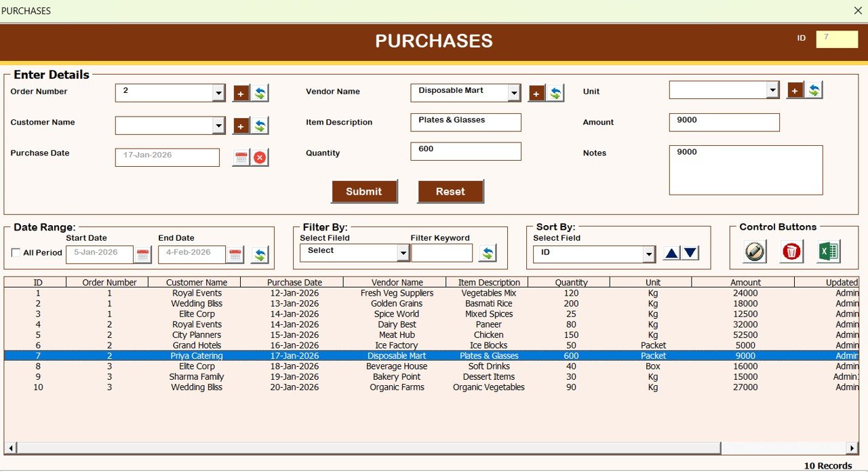Sort ascending with the up arrow
Image resolution: width=868 pixels, height=472 pixels.
pos(671,254)
